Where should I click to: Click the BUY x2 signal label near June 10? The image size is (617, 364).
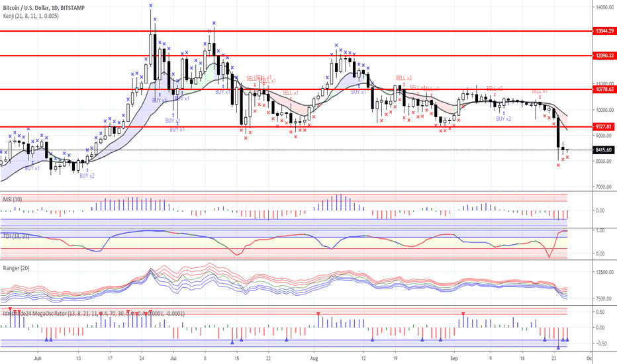[x=87, y=176]
